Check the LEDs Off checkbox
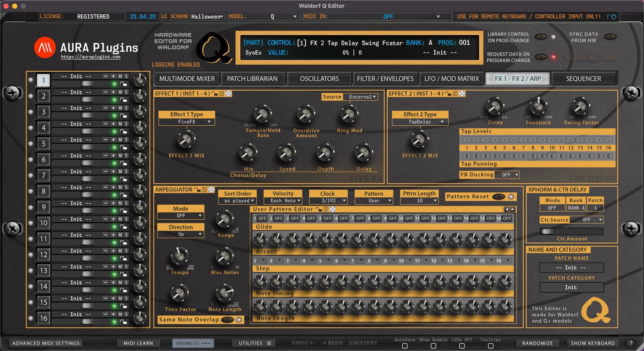This screenshot has width=644, height=351. [x=462, y=346]
